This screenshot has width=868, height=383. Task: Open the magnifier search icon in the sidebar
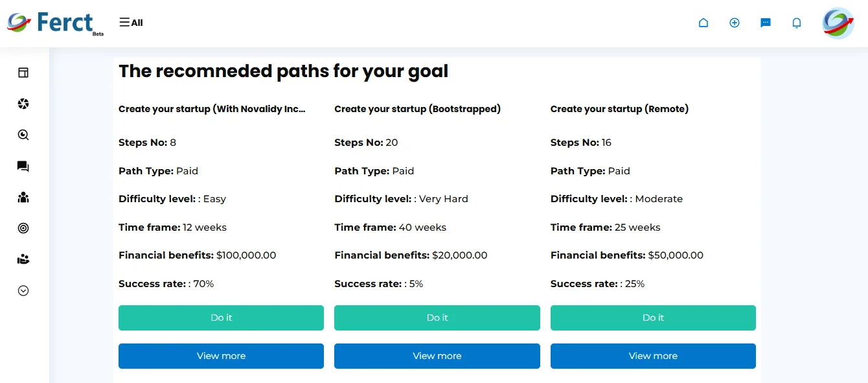point(23,135)
